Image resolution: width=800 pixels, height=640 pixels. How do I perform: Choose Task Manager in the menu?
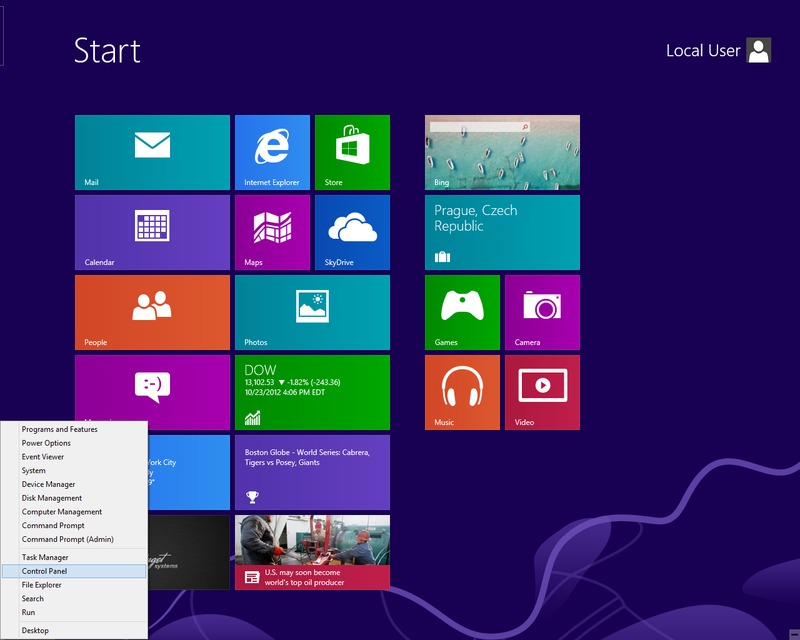click(x=45, y=557)
